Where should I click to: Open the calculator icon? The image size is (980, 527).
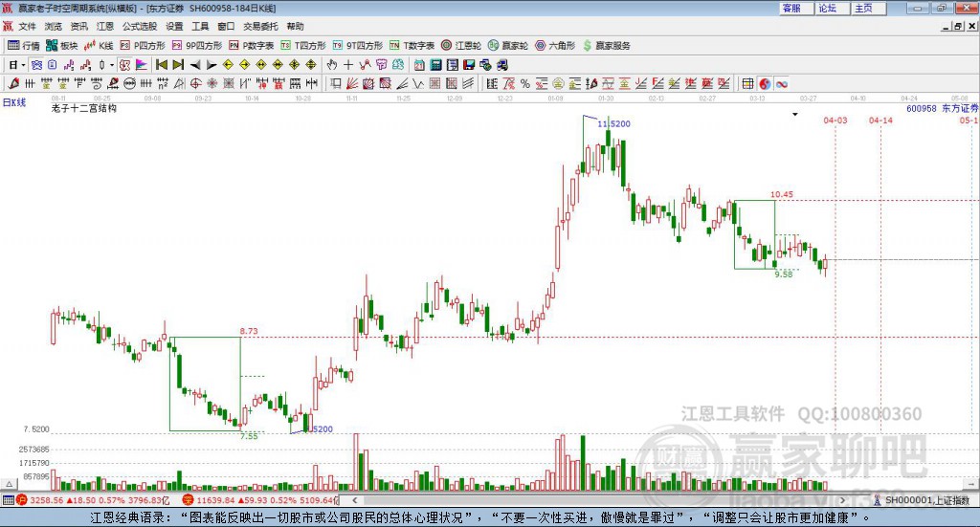[x=435, y=65]
